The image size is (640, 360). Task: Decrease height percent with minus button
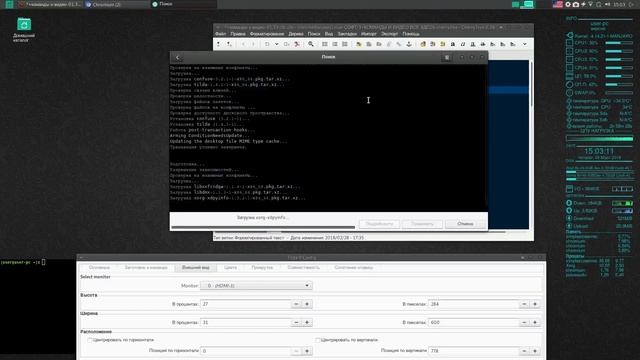tap(296, 304)
